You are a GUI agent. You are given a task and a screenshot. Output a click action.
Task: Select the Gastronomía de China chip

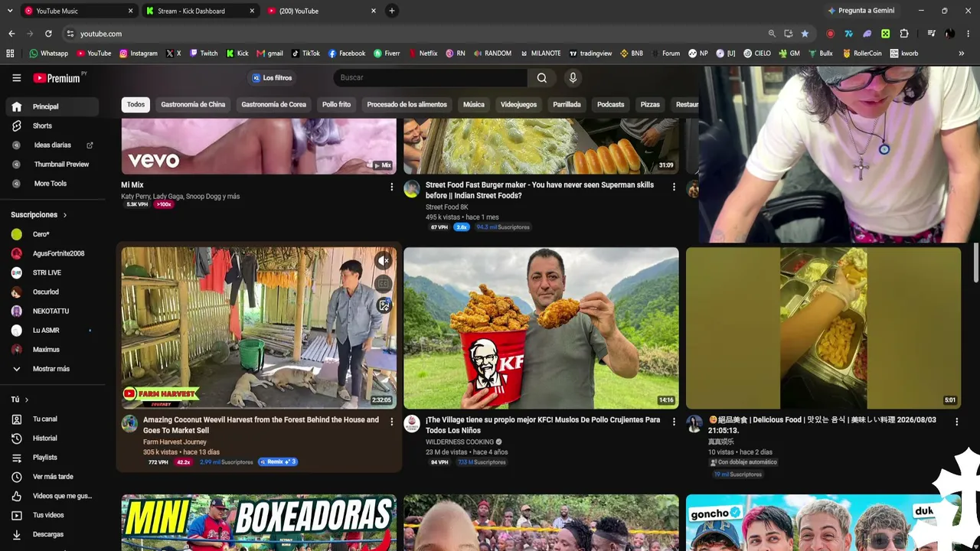tap(193, 104)
